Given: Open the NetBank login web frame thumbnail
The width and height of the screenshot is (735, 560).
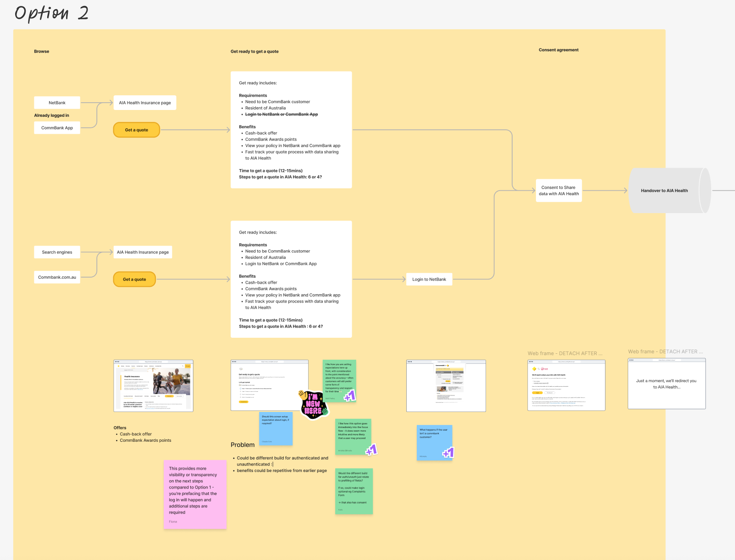Looking at the screenshot, I should click(446, 386).
